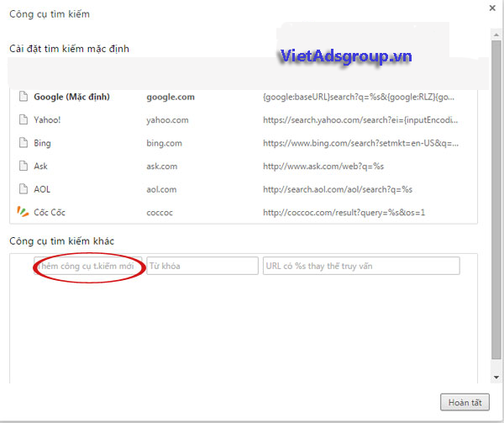The image size is (504, 423).
Task: Select the 'URL có %s thay thế truy vấn' field
Action: pyautogui.click(x=361, y=267)
